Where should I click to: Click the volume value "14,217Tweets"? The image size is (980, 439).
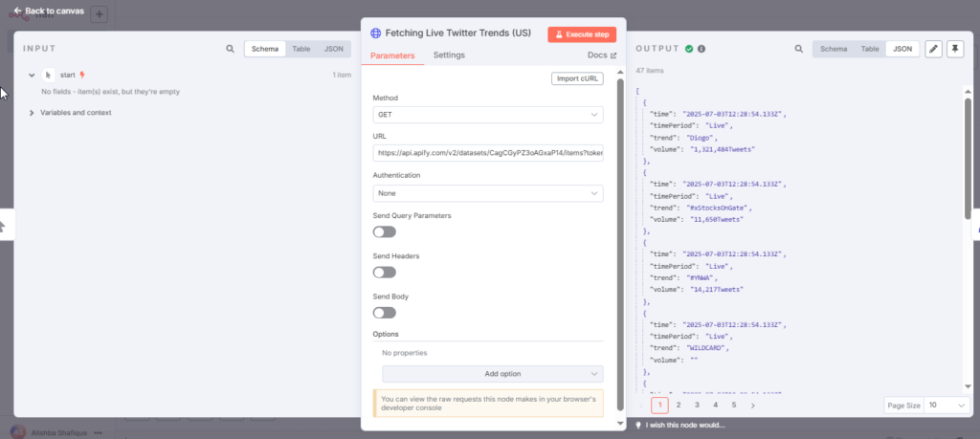717,290
